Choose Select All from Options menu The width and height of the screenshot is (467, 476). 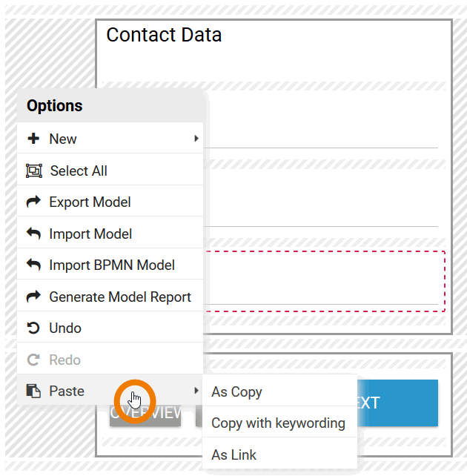click(79, 171)
